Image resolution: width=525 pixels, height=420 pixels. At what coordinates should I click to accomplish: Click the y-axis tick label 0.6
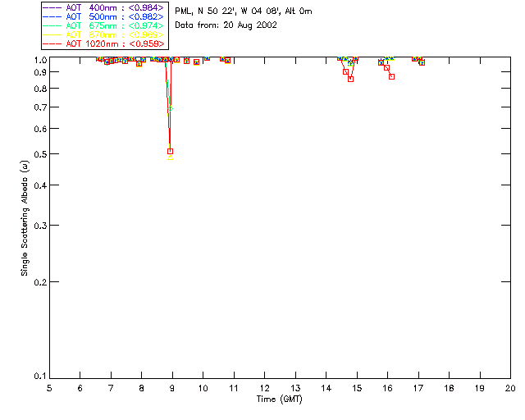40,129
